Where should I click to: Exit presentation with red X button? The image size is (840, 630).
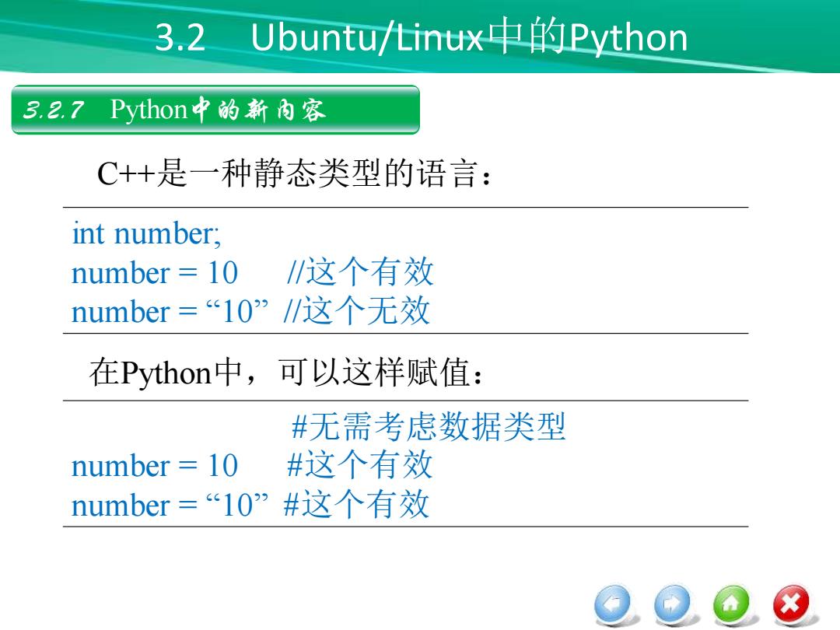(x=791, y=604)
